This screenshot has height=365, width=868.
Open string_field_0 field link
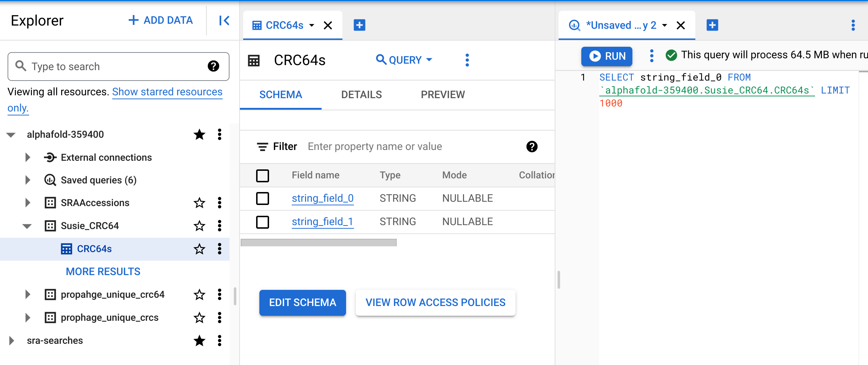coord(323,199)
